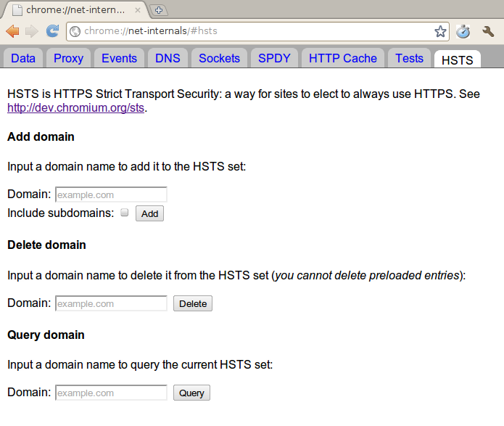
Task: Open the wrench settings menu
Action: pyautogui.click(x=488, y=31)
